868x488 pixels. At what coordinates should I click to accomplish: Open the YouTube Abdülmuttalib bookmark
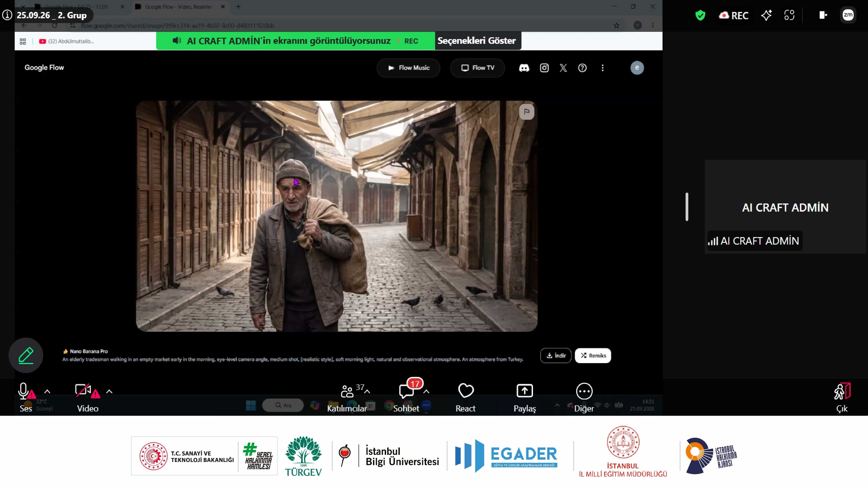66,41
